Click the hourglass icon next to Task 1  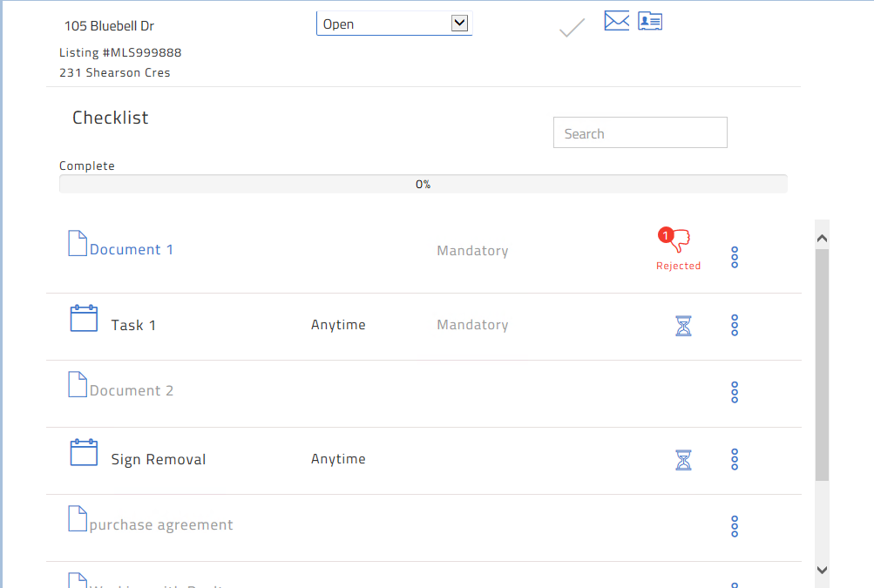683,326
